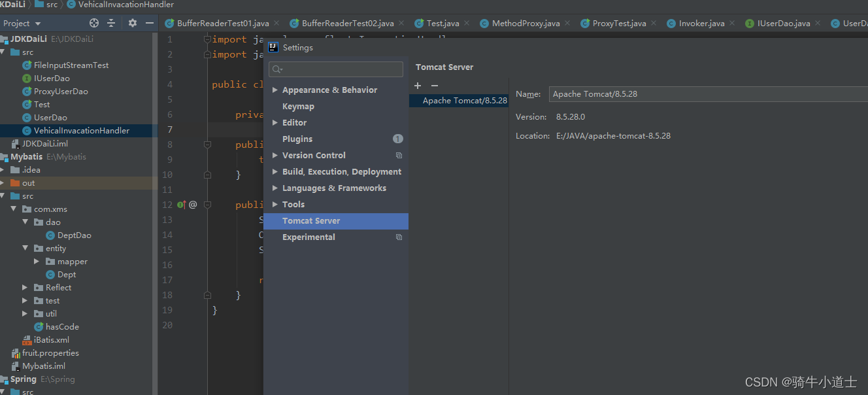Screen dimensions: 868x395
Task: Click the Settings search field
Action: tap(336, 69)
